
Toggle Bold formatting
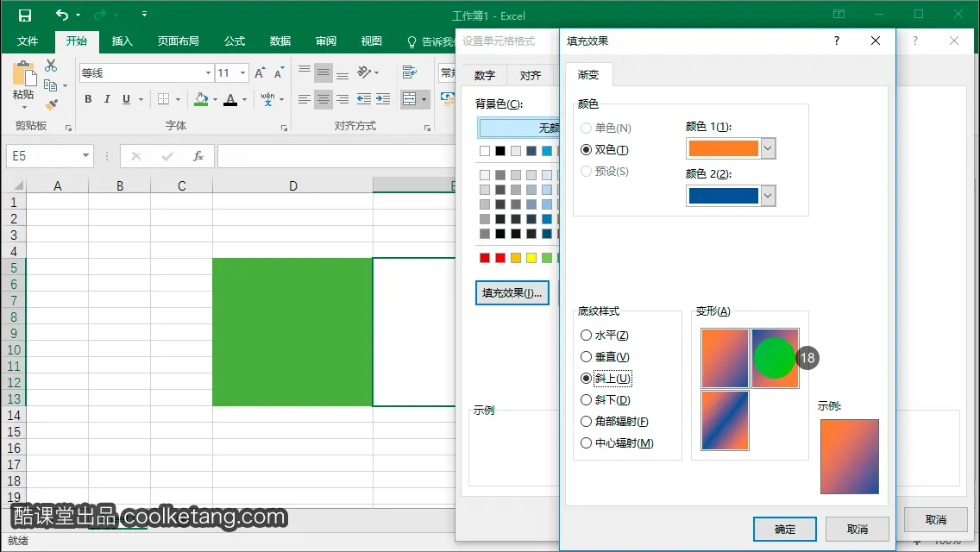pyautogui.click(x=88, y=99)
